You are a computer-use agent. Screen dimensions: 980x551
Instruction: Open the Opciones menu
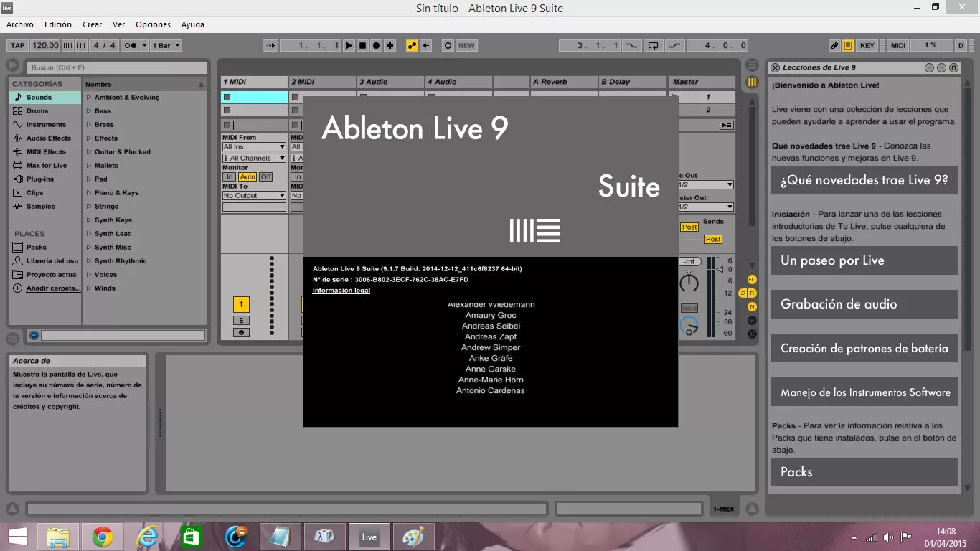click(154, 24)
